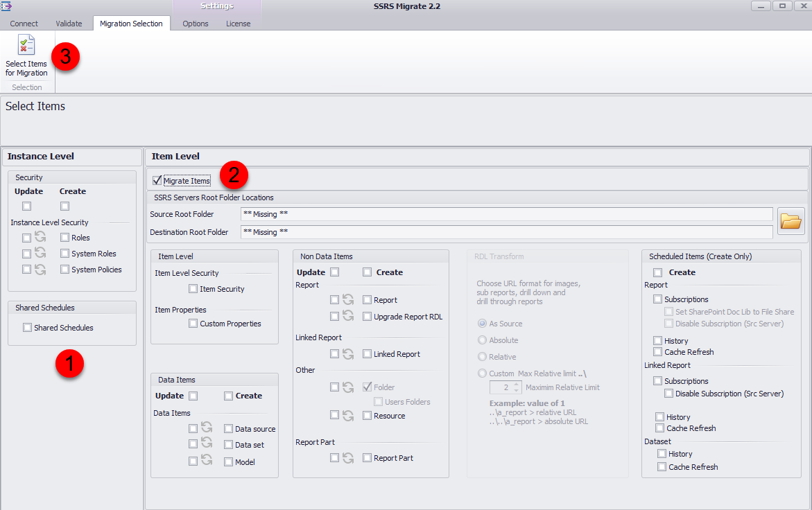Check the Data Items Create checkbox
812x510 pixels.
(228, 396)
